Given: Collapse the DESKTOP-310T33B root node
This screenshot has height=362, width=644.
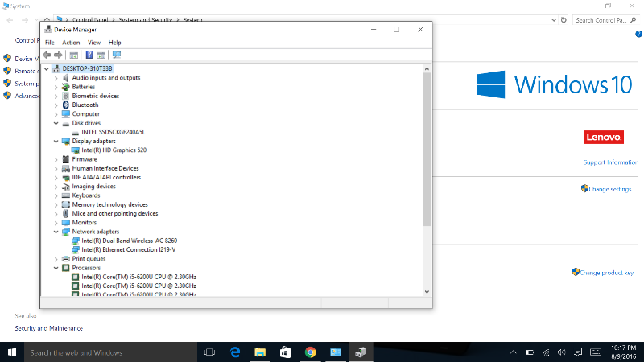Looking at the screenshot, I should [47, 69].
